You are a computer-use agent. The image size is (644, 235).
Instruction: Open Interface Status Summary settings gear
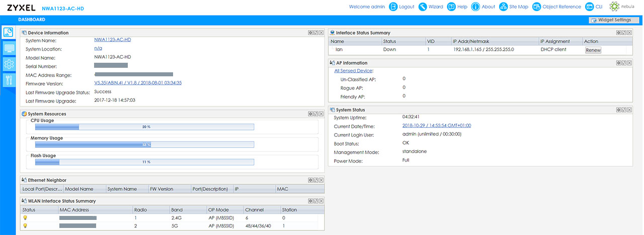[618, 33]
